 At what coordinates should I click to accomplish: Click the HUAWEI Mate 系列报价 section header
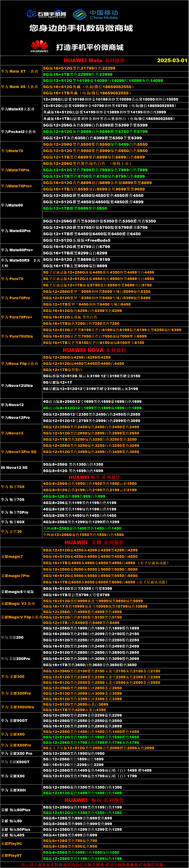click(x=94, y=60)
